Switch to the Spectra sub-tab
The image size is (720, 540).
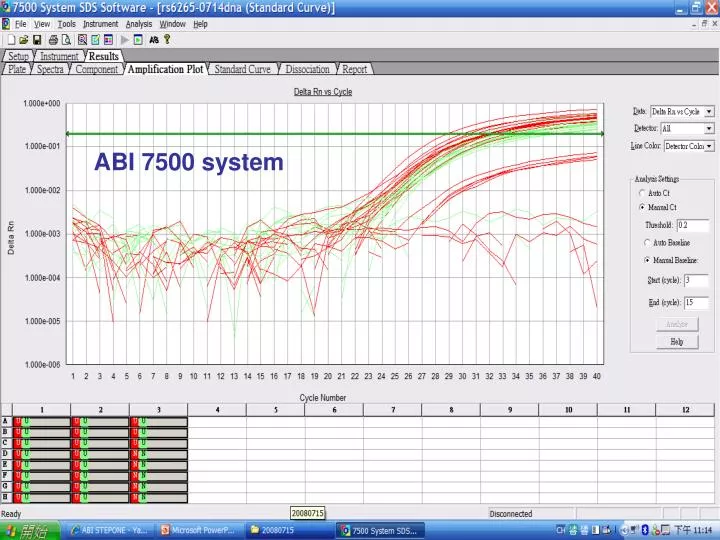click(x=50, y=69)
